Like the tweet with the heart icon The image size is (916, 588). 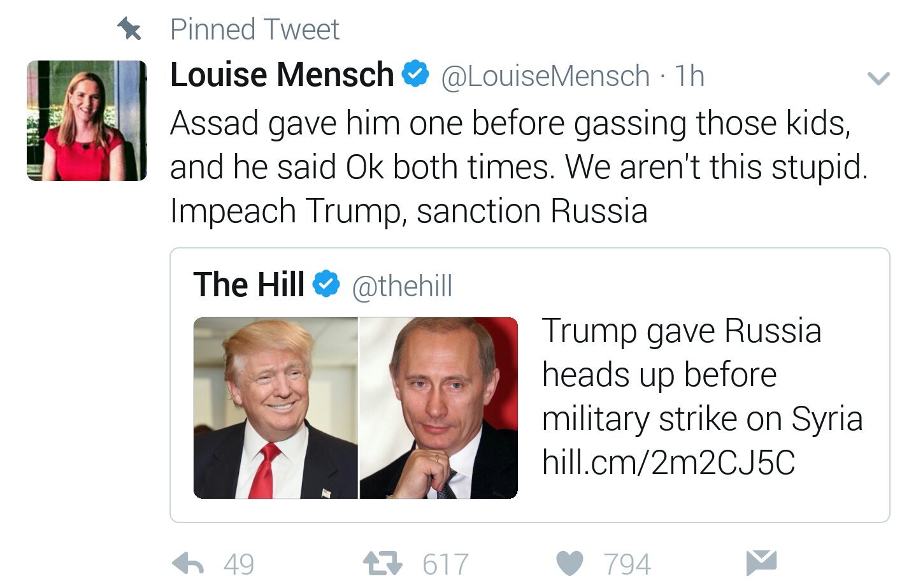pos(569,564)
